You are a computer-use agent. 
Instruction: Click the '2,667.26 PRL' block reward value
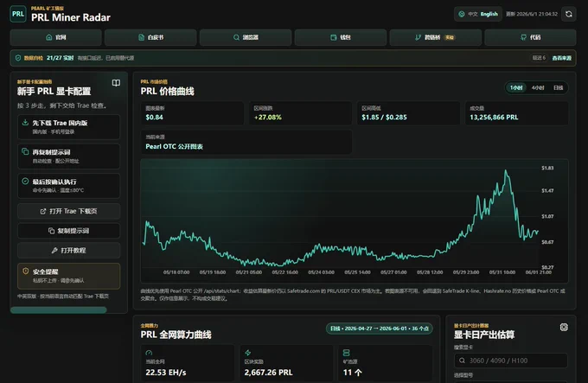coord(268,373)
